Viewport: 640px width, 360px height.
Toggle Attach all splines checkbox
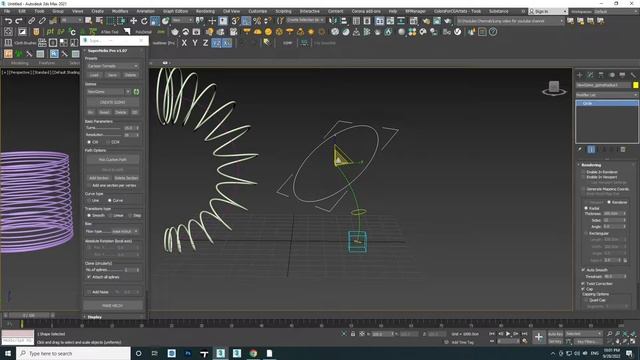pos(89,277)
